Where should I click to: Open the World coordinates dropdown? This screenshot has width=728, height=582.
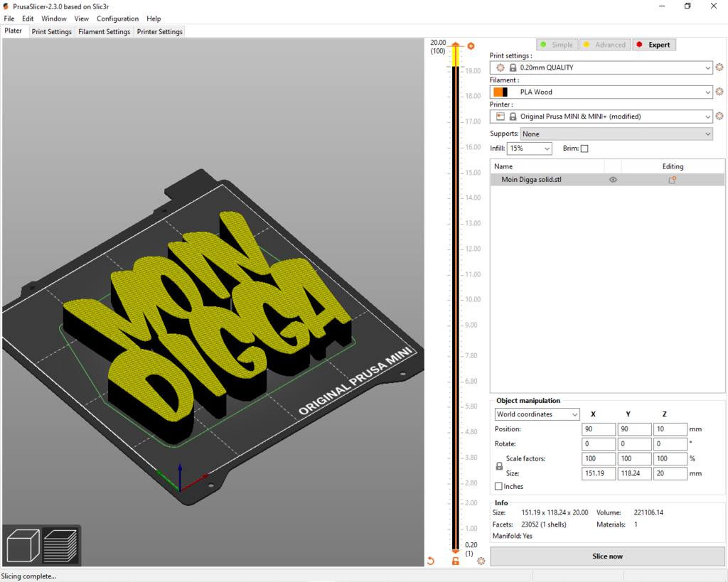click(537, 414)
